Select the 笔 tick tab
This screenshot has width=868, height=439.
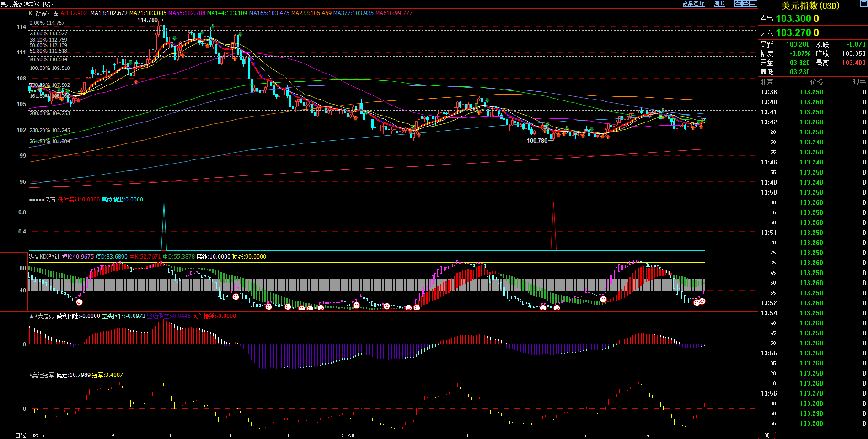[x=766, y=435]
